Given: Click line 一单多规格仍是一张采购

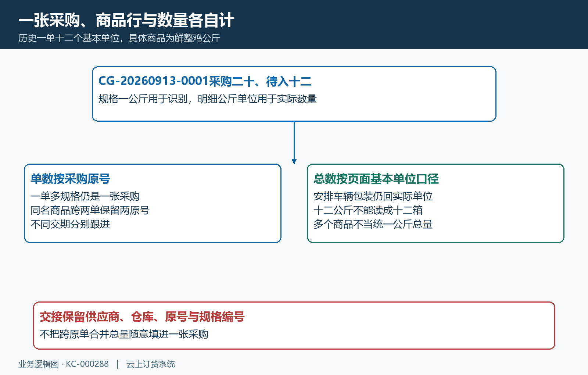Looking at the screenshot, I should (85, 196).
